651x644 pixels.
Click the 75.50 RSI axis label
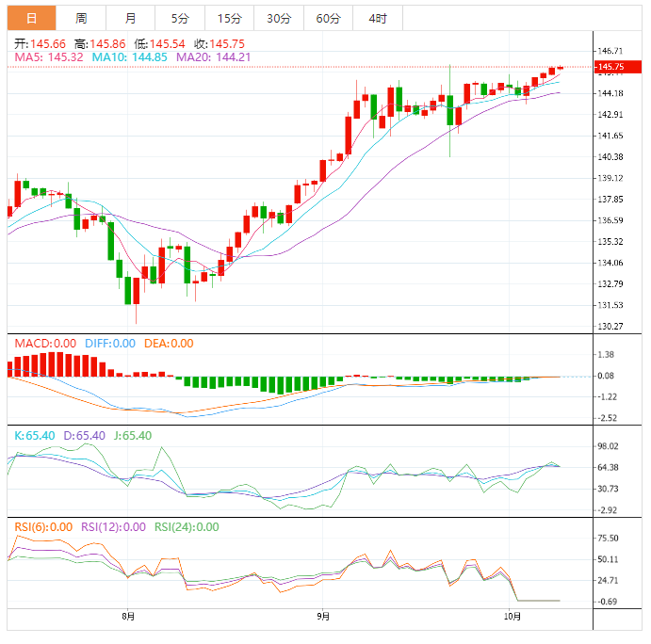click(x=609, y=539)
